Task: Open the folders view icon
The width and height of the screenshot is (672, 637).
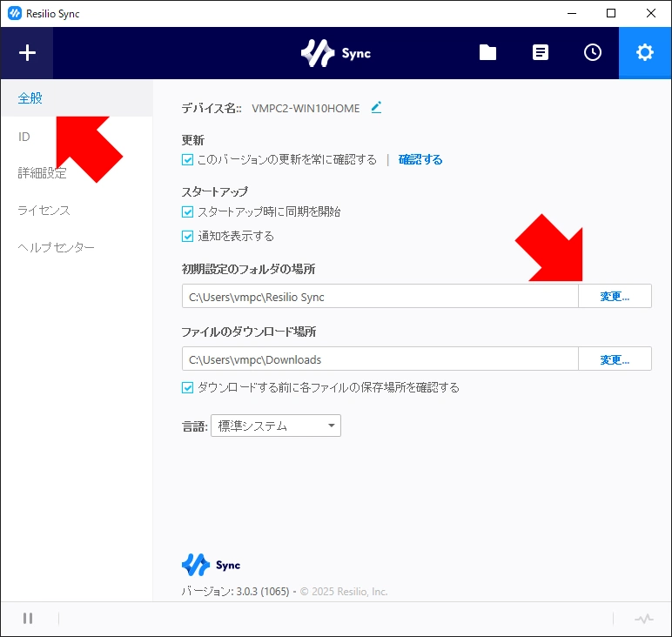Action: (x=487, y=53)
